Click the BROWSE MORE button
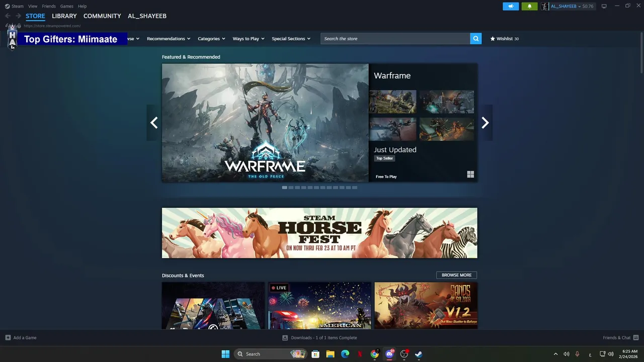 pyautogui.click(x=456, y=275)
